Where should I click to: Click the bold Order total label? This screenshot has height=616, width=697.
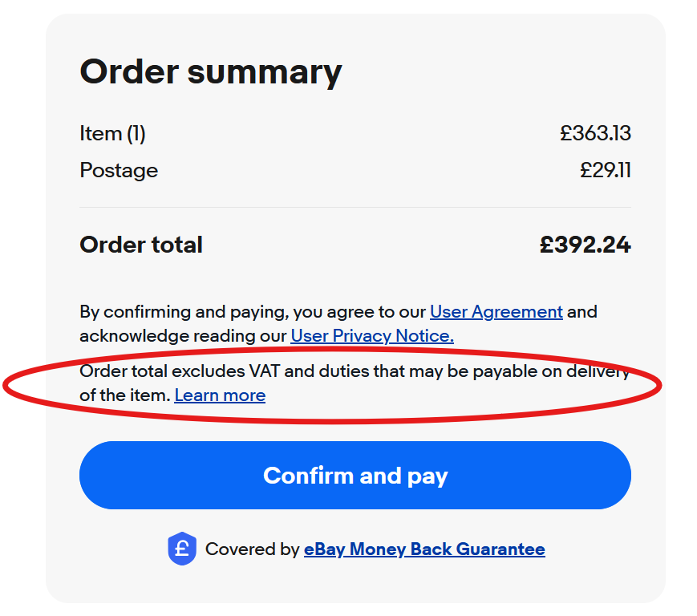click(141, 245)
